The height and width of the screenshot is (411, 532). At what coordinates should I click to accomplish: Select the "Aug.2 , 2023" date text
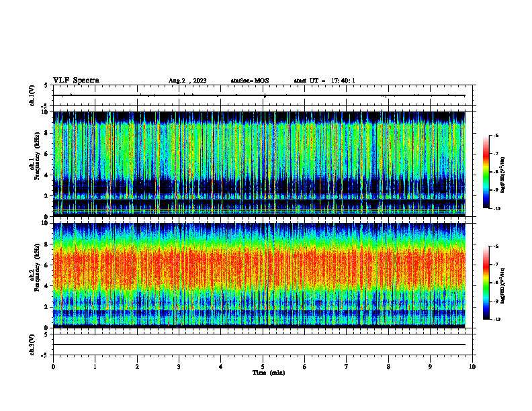pos(187,81)
